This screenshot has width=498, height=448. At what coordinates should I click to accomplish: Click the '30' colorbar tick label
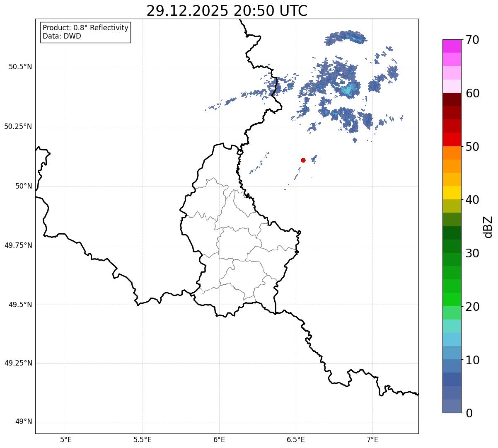click(x=472, y=253)
